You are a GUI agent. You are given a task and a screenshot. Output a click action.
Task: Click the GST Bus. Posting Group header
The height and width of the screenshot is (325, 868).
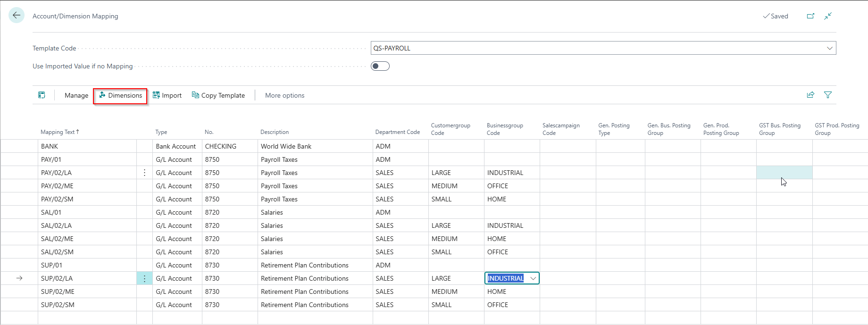click(x=780, y=129)
